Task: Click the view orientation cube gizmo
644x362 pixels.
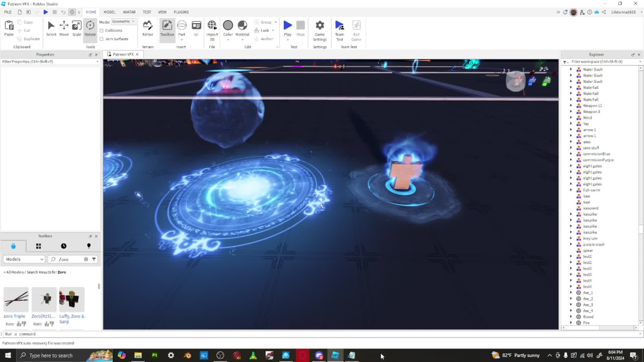Action: 516,81
